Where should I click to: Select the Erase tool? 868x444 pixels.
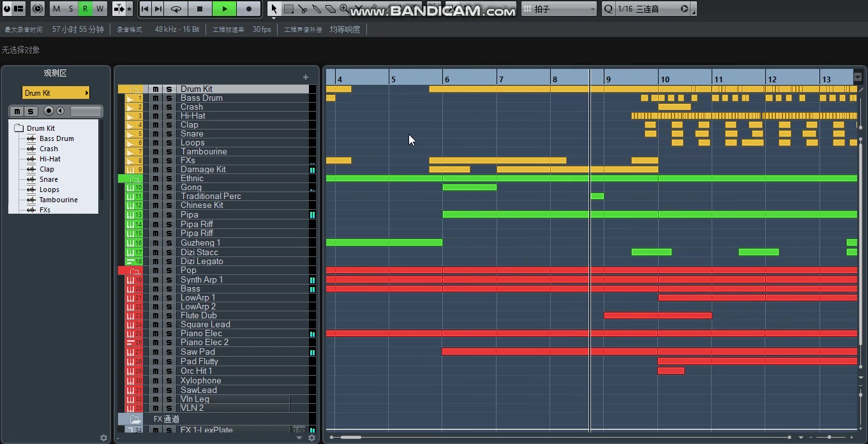click(x=331, y=9)
